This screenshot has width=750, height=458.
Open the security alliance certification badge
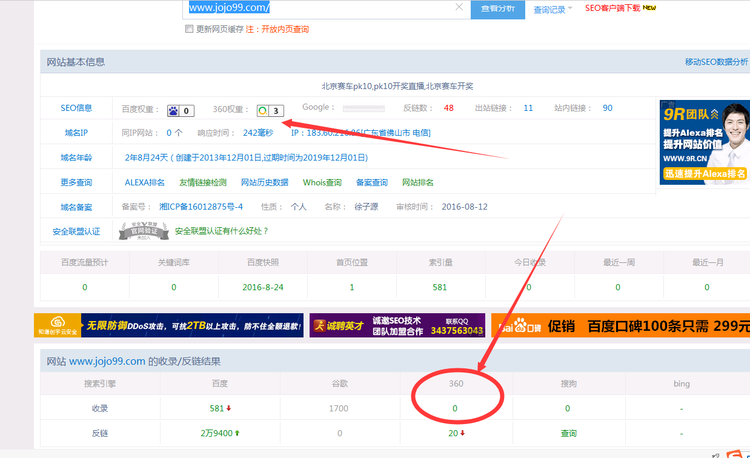pyautogui.click(x=143, y=231)
